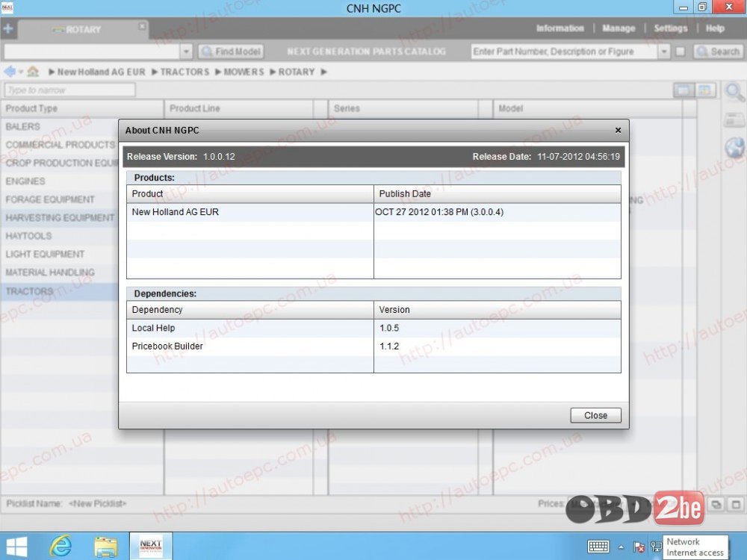Screen dimensions: 747x560
Task: Click the Close button in About dialog
Action: tap(595, 415)
